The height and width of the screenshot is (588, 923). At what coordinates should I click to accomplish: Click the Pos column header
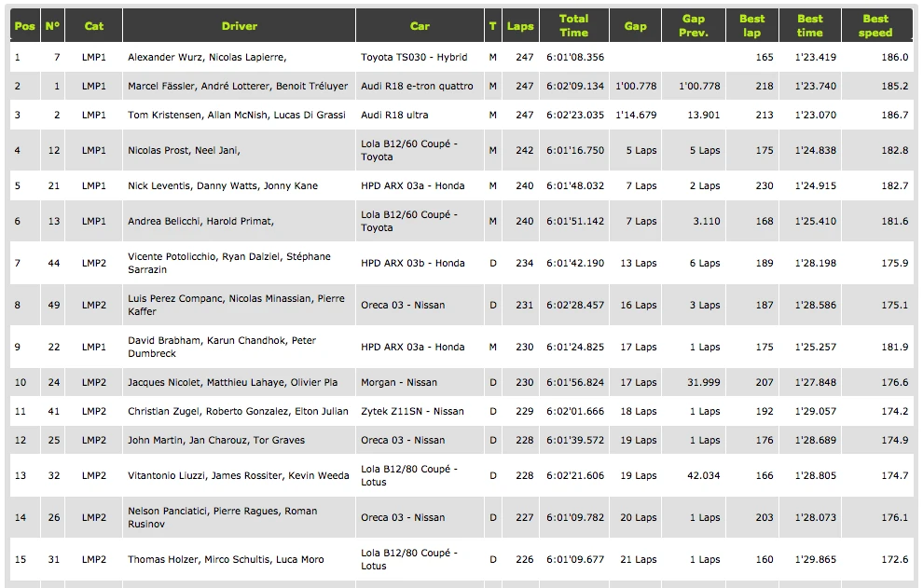[x=25, y=26]
